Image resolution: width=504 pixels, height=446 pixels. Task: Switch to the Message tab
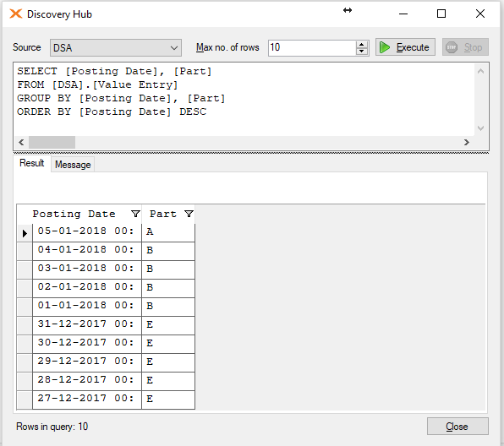coord(73,165)
